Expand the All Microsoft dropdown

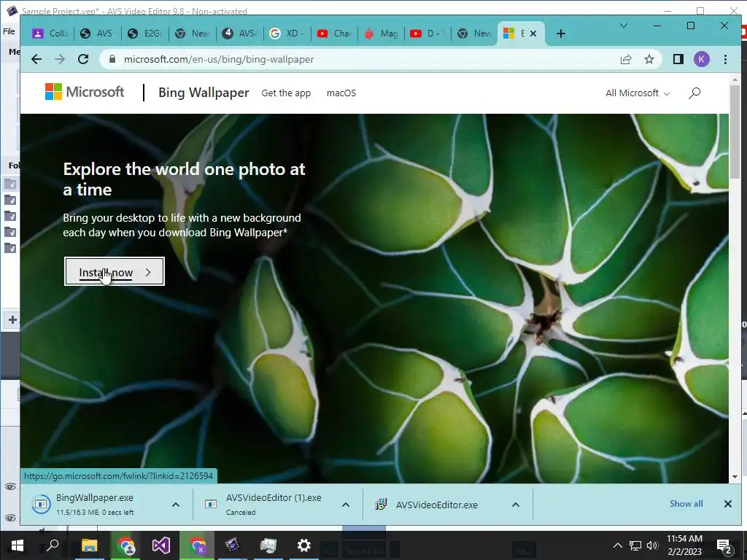(x=638, y=93)
